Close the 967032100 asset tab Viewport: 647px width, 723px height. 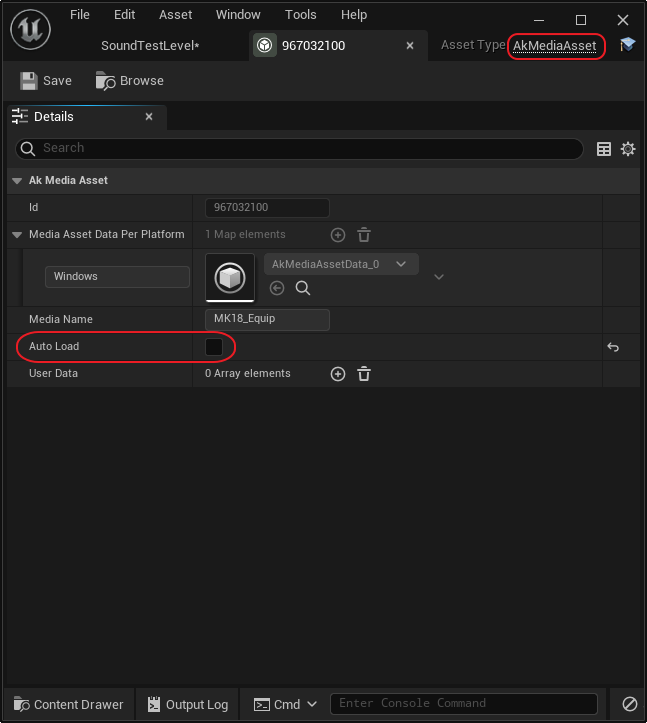(410, 45)
